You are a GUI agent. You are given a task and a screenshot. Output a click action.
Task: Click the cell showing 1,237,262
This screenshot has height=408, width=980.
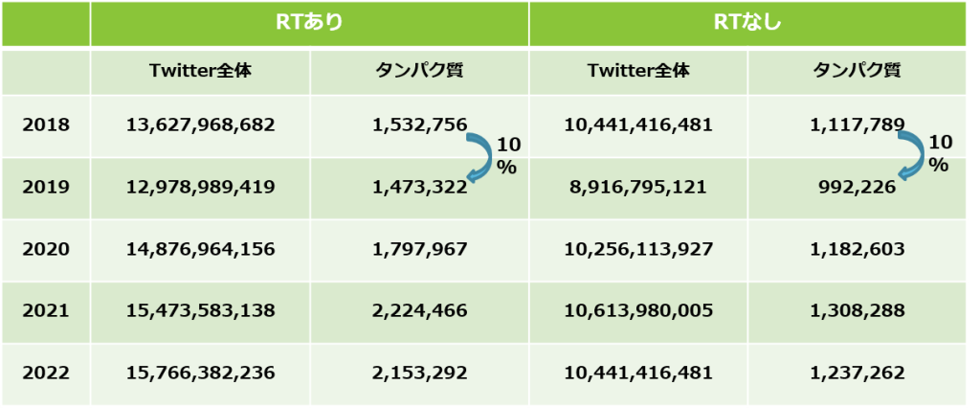[x=857, y=374]
